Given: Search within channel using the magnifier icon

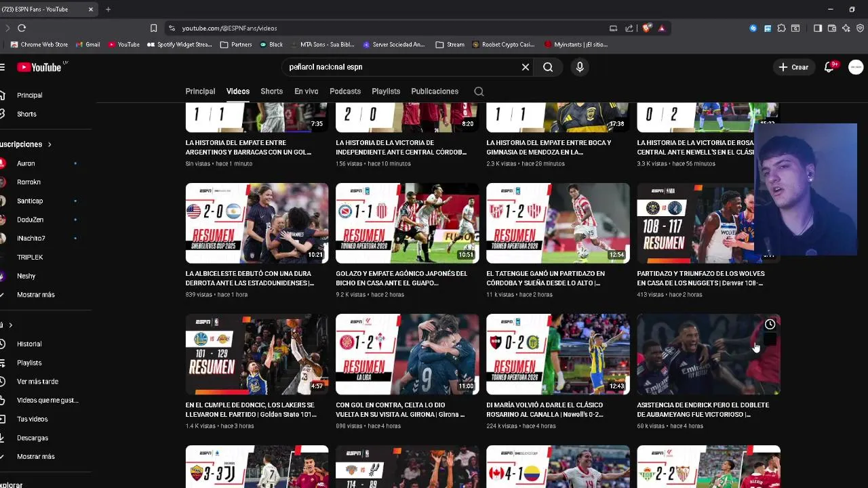Looking at the screenshot, I should tap(479, 91).
